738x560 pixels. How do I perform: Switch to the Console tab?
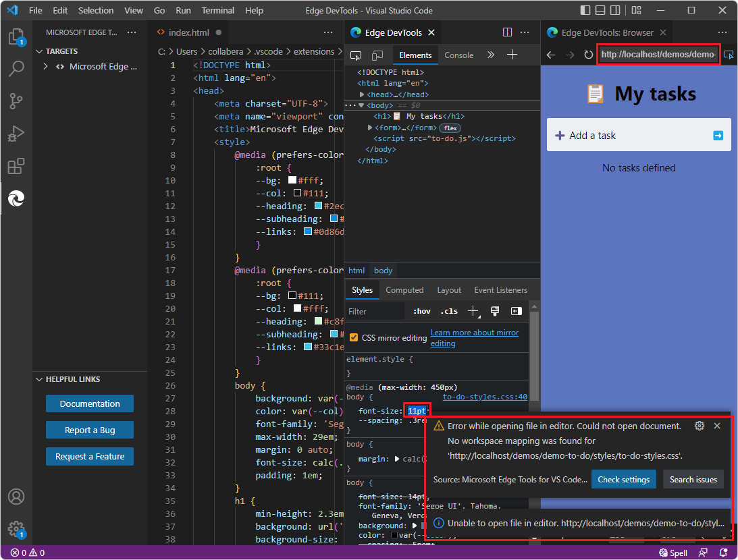(x=458, y=55)
